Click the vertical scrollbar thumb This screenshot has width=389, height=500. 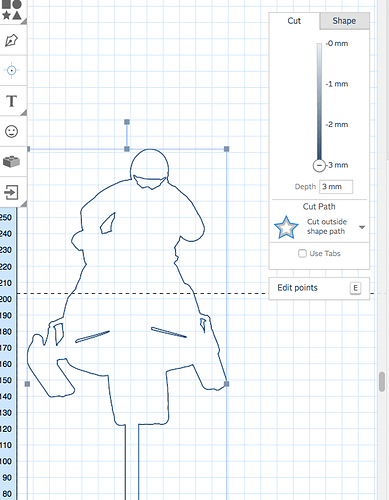pos(382,382)
